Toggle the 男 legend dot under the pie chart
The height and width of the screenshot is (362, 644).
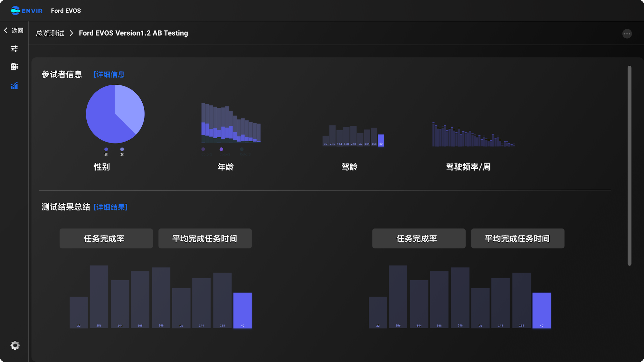pos(106,149)
